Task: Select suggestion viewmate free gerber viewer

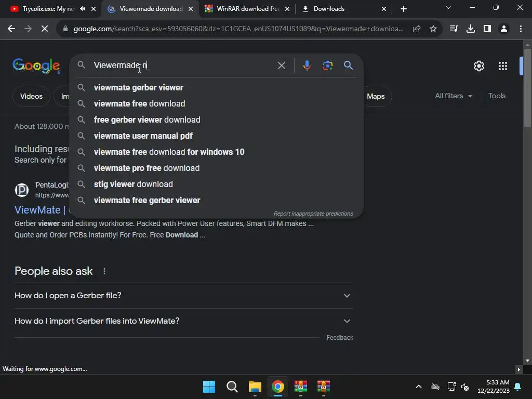Action: [217, 201]
